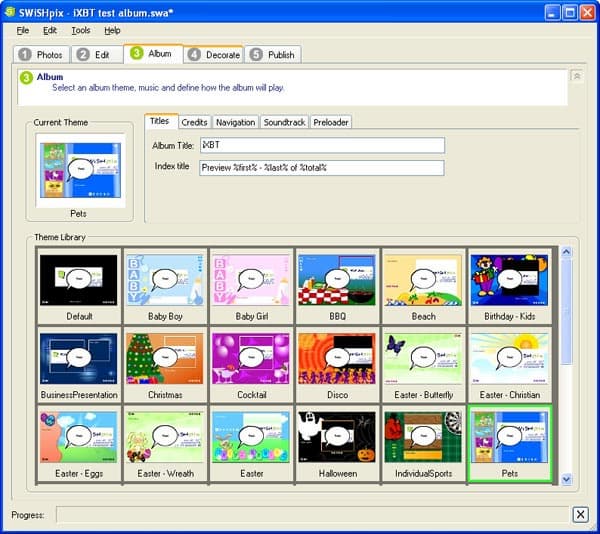The width and height of the screenshot is (600, 534).
Task: Click into the Index title field
Action: pyautogui.click(x=321, y=168)
